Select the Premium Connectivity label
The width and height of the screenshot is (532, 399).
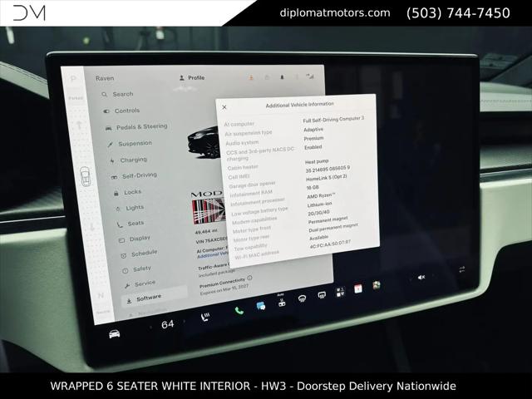(x=222, y=283)
